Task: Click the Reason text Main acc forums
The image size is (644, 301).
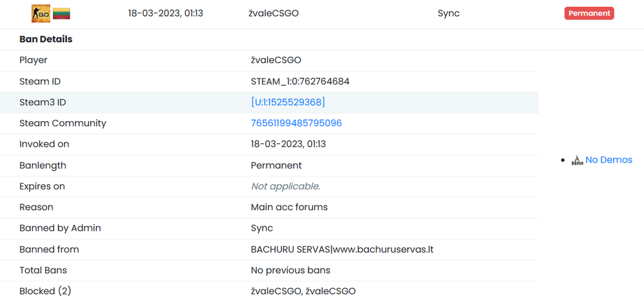Action: (289, 207)
